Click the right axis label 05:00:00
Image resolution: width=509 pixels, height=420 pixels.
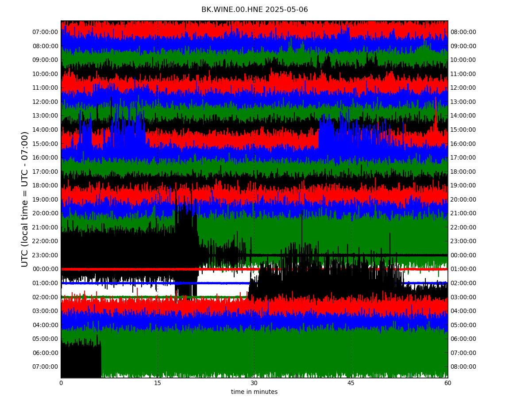coord(463,325)
